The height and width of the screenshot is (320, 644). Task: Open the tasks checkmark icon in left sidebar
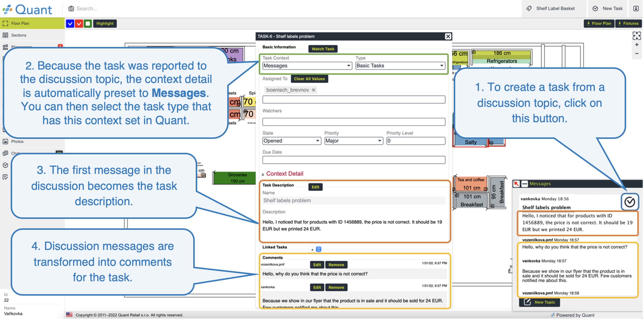[5, 165]
